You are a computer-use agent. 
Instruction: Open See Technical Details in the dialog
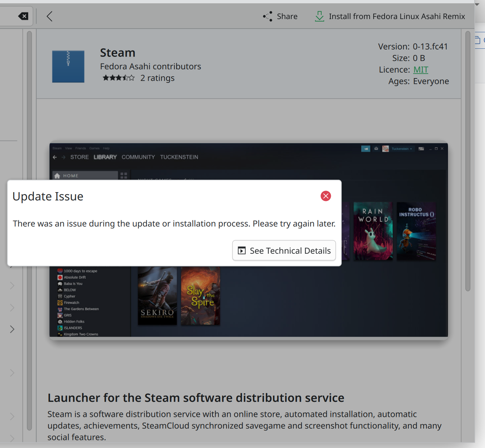[x=284, y=250]
